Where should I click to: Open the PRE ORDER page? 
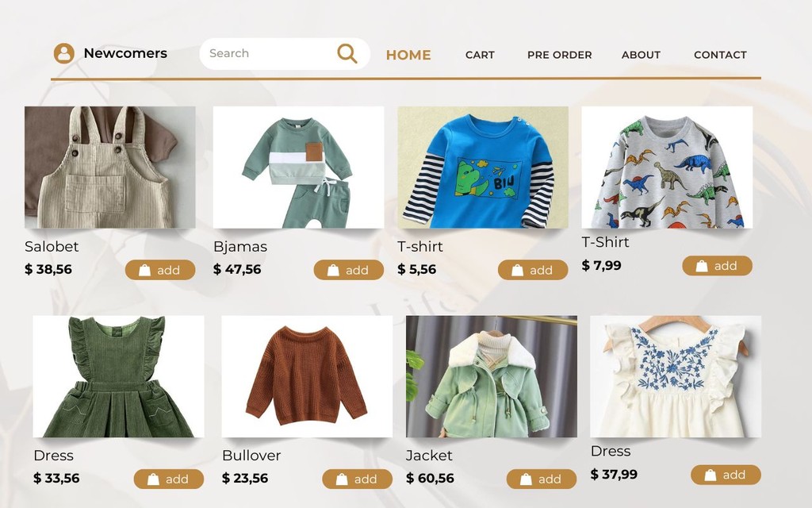pos(559,55)
